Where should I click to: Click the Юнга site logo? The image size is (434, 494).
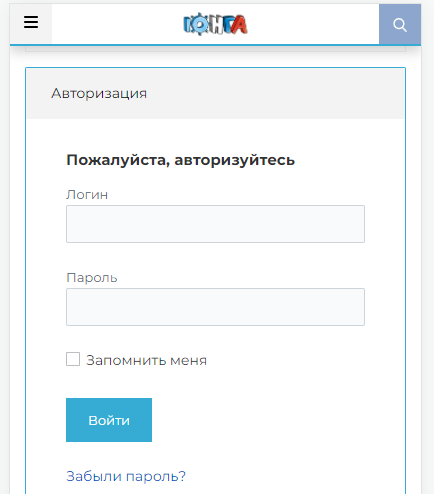[x=215, y=24]
